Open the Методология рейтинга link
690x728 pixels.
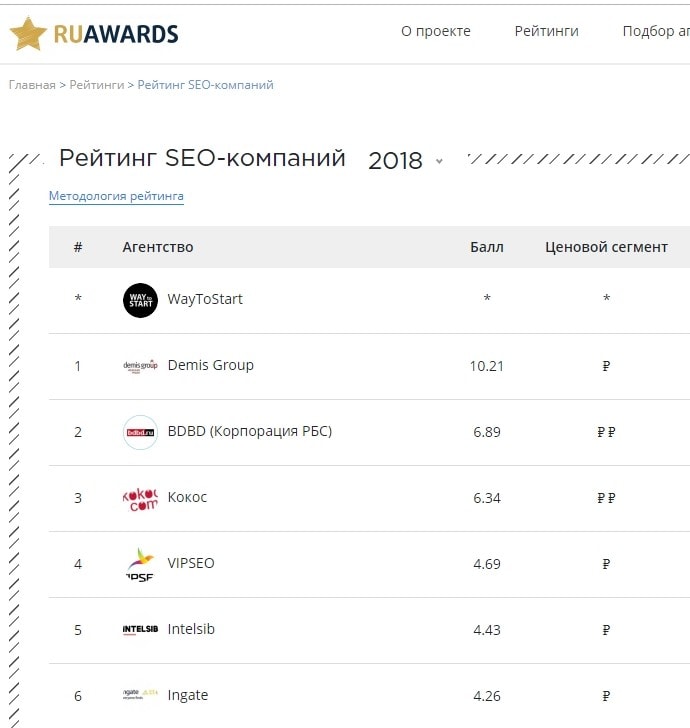coord(116,196)
